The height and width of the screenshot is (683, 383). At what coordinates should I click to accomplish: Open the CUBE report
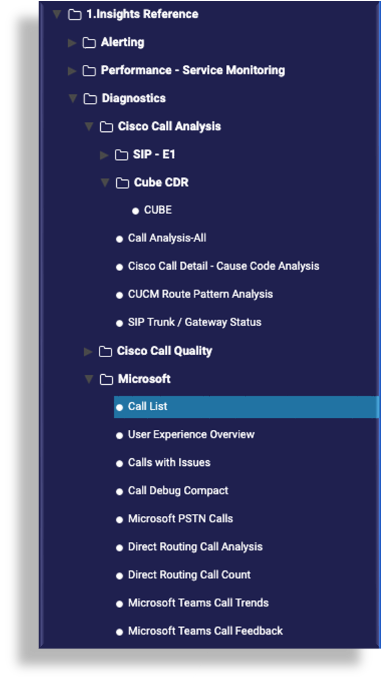[158, 210]
